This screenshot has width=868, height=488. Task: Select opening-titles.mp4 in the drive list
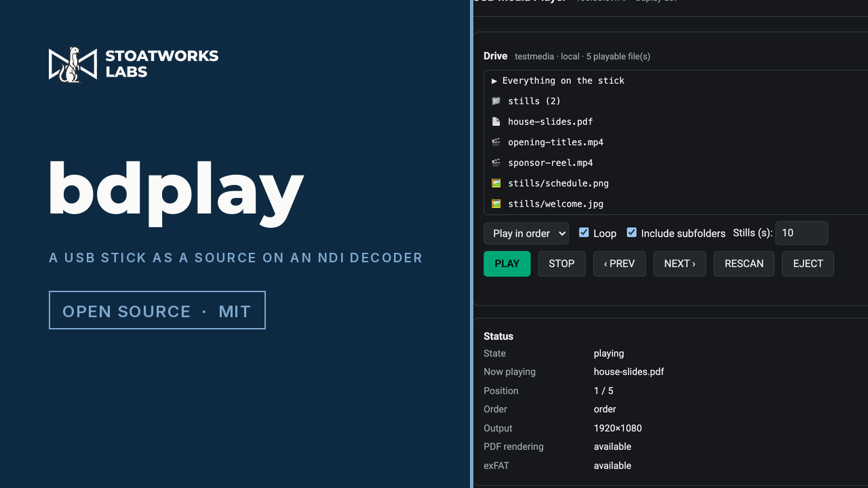point(677,142)
